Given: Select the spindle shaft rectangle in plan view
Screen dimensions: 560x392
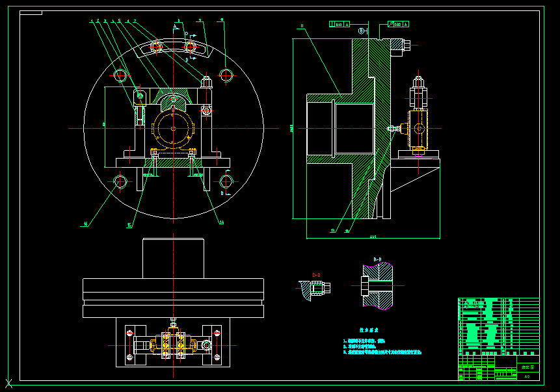Looking at the screenshot, I should click(173, 259).
